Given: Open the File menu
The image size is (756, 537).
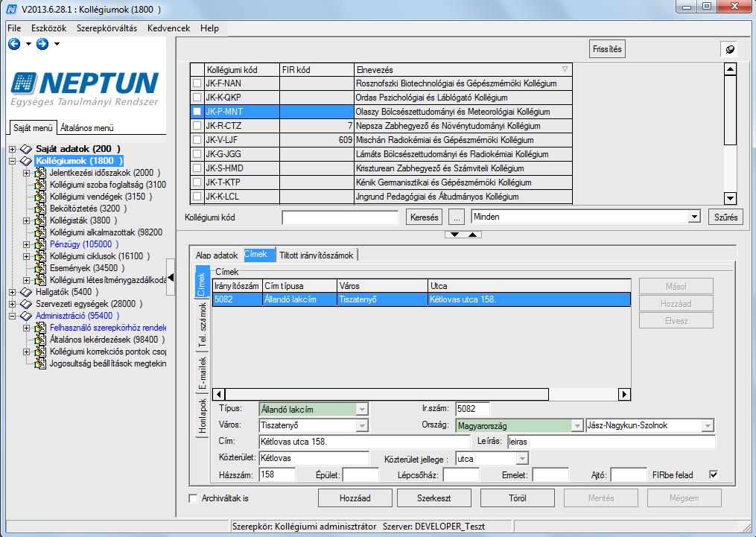Looking at the screenshot, I should click(x=14, y=28).
